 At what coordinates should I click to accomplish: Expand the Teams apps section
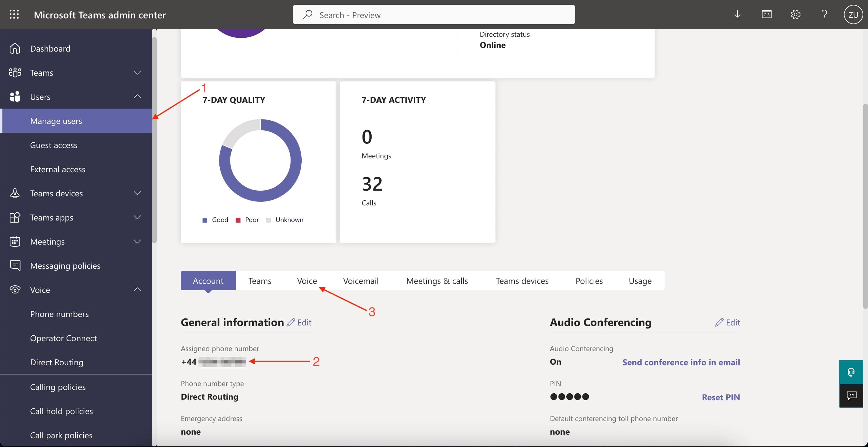(137, 217)
